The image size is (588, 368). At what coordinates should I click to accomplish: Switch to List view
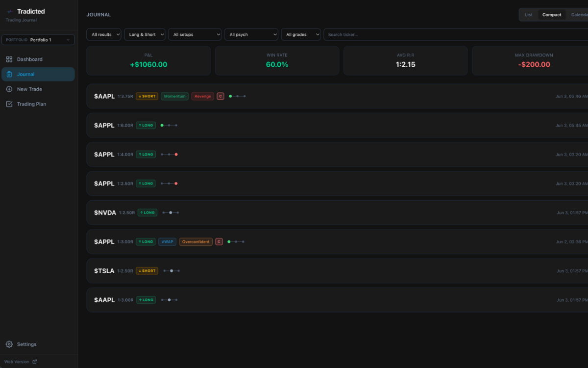tap(529, 15)
